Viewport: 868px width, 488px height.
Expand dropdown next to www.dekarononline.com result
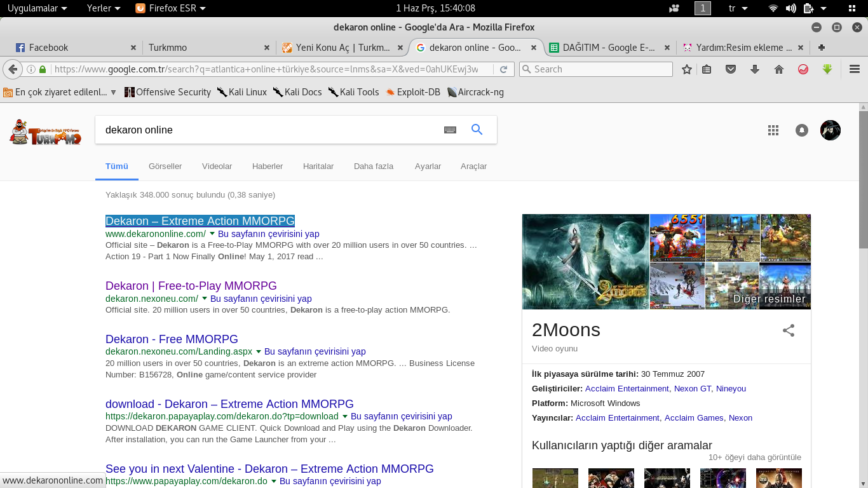tap(212, 234)
